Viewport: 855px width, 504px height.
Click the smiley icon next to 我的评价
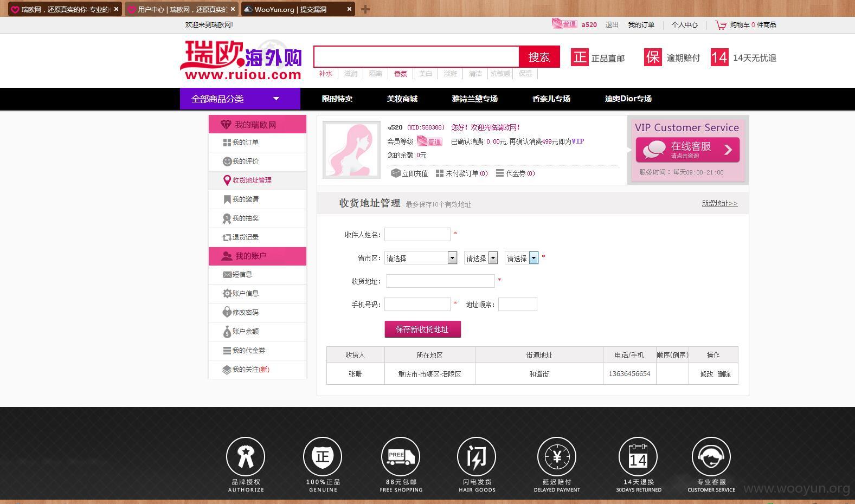click(227, 161)
